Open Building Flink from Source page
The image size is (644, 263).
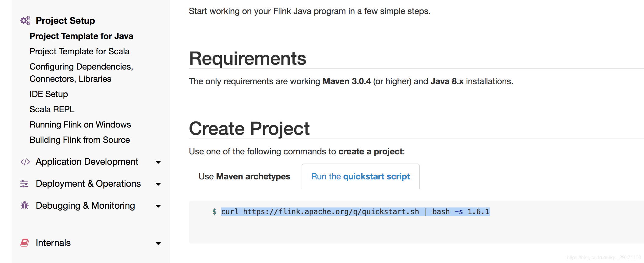pos(80,140)
